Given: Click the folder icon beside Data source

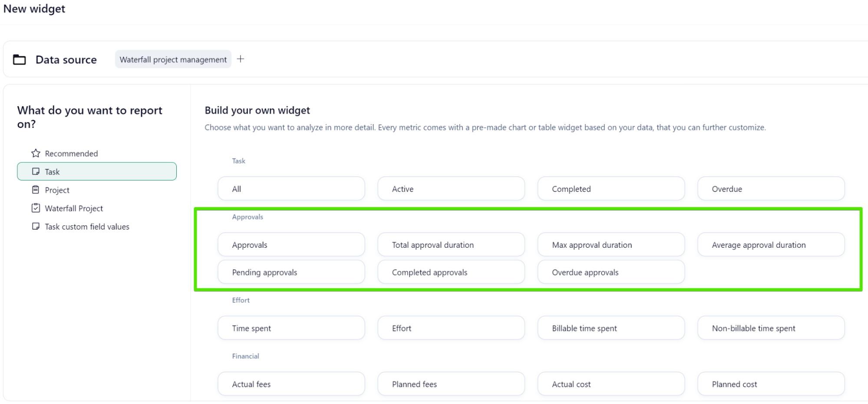Looking at the screenshot, I should tap(20, 59).
